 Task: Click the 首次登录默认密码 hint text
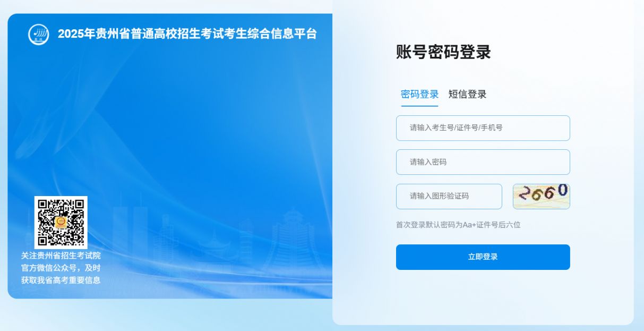pos(458,225)
